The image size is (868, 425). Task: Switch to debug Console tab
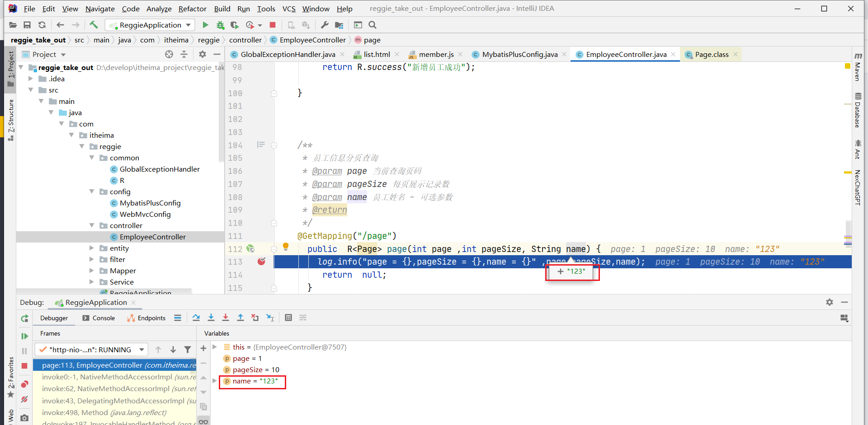(99, 318)
